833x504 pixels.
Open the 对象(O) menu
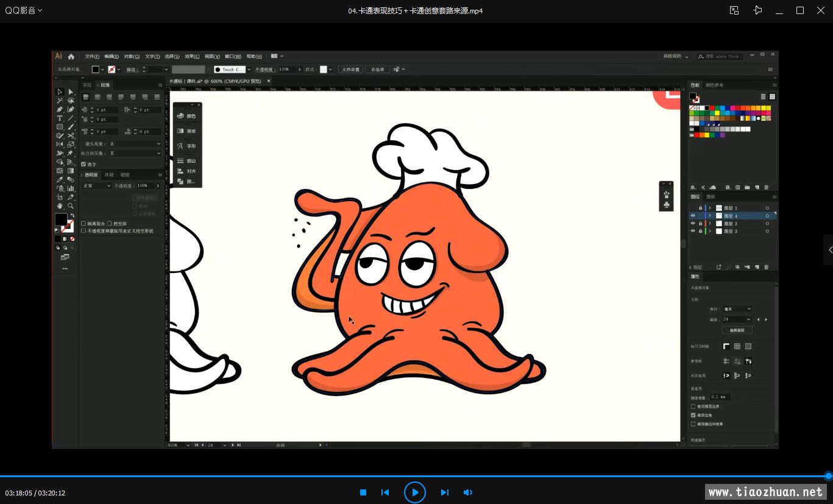coord(132,56)
